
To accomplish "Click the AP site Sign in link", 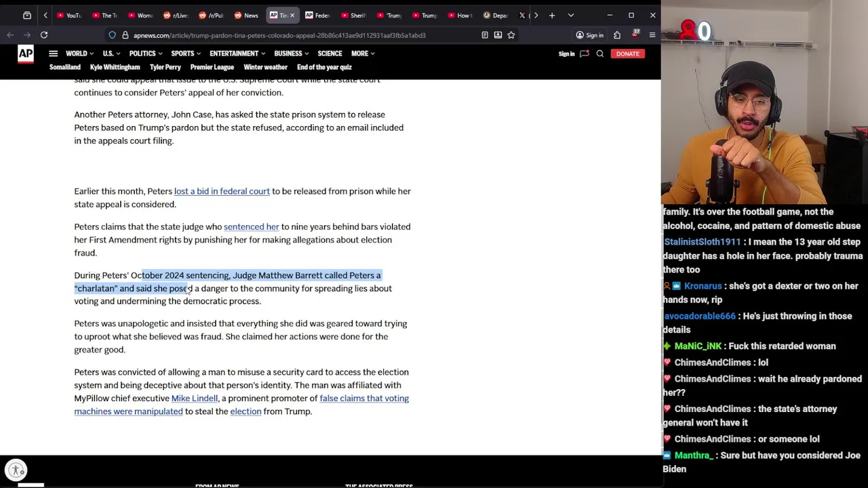I will (566, 54).
